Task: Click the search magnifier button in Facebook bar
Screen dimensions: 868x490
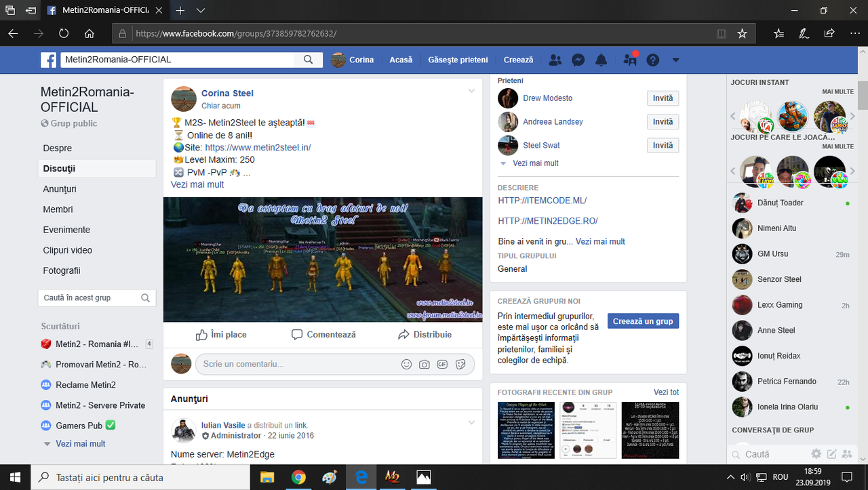Action: tap(308, 60)
